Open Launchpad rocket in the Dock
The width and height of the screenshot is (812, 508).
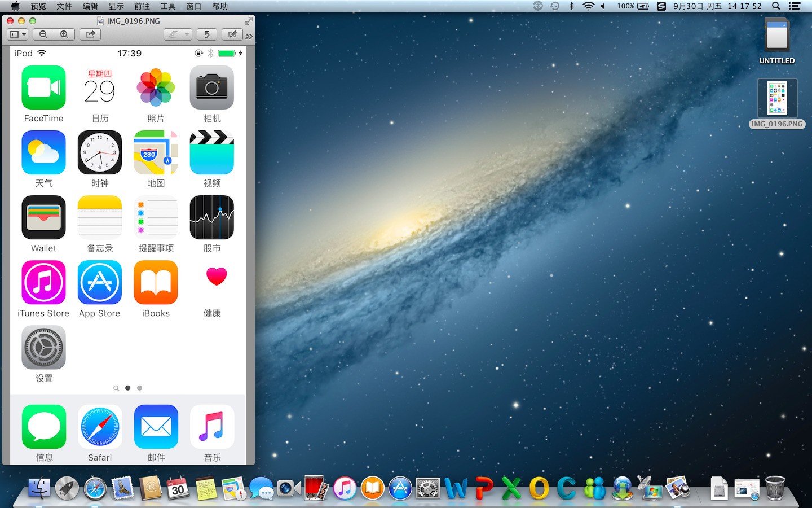pyautogui.click(x=67, y=488)
